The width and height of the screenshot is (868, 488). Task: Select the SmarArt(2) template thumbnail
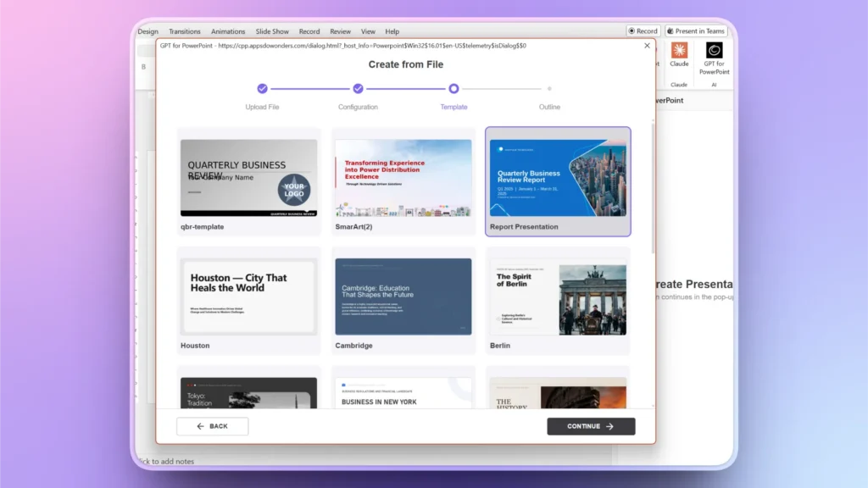click(403, 178)
